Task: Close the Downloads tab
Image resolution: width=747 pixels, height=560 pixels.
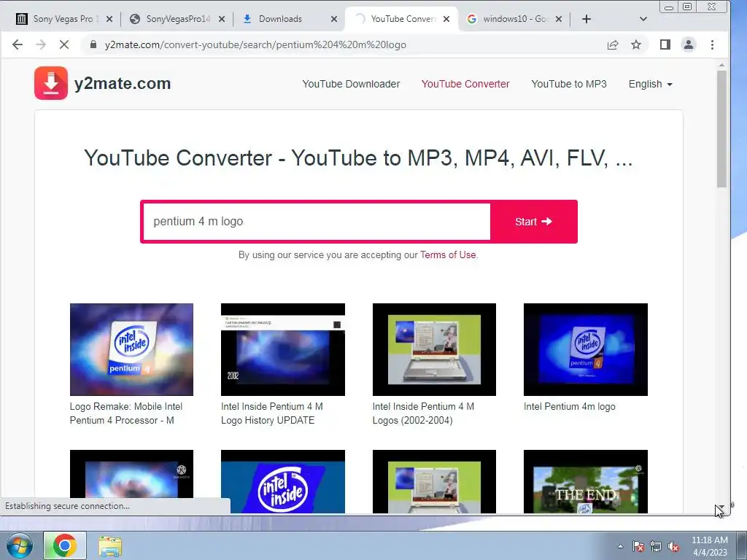Action: 334,19
